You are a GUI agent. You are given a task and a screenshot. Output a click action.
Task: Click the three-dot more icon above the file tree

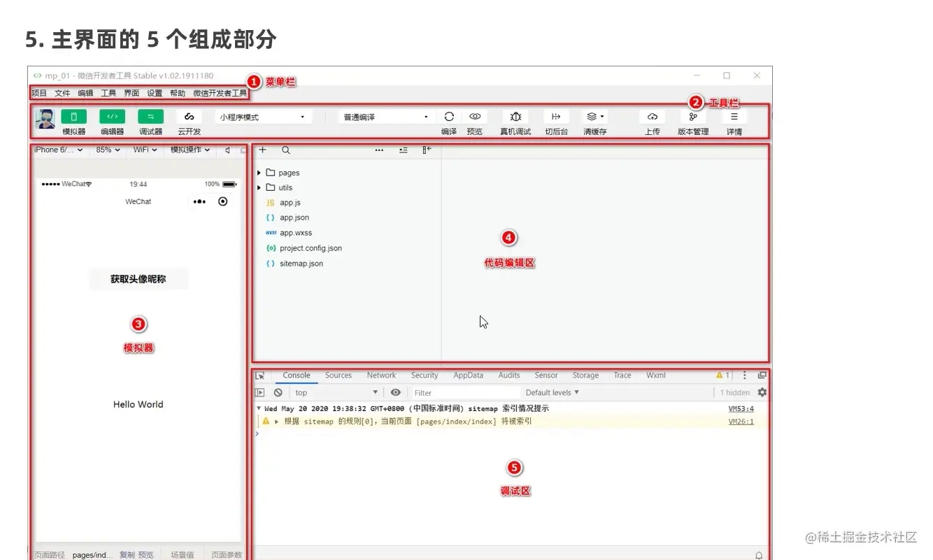click(x=379, y=150)
